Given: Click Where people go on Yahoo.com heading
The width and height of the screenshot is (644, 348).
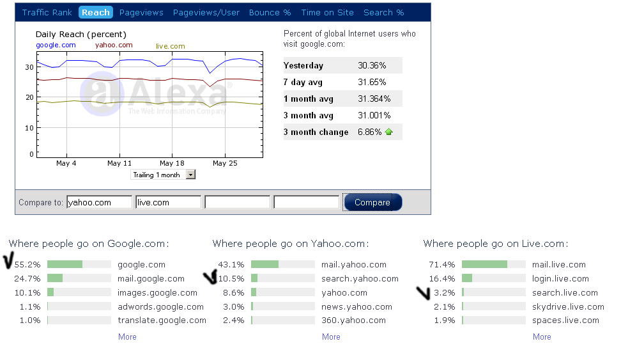Looking at the screenshot, I should pyautogui.click(x=291, y=244).
